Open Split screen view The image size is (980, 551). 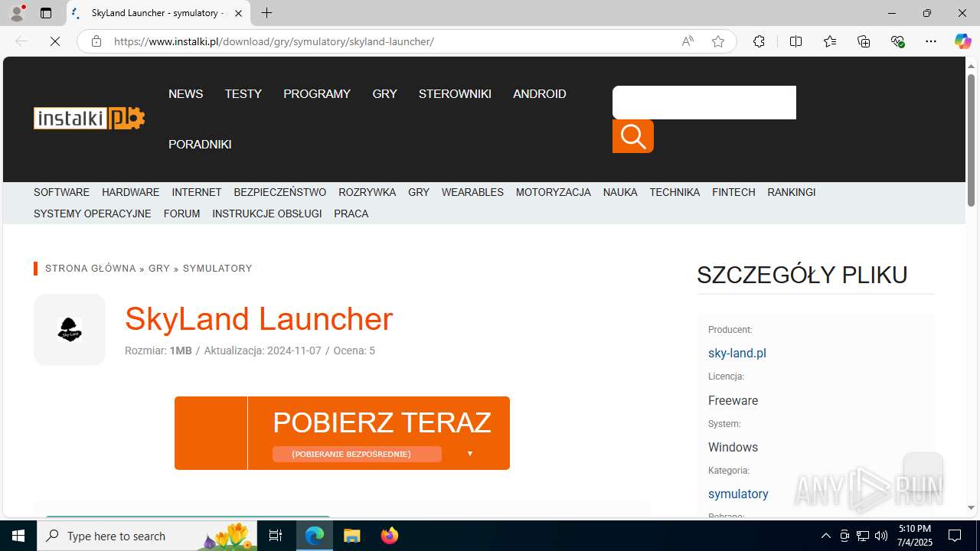[795, 41]
